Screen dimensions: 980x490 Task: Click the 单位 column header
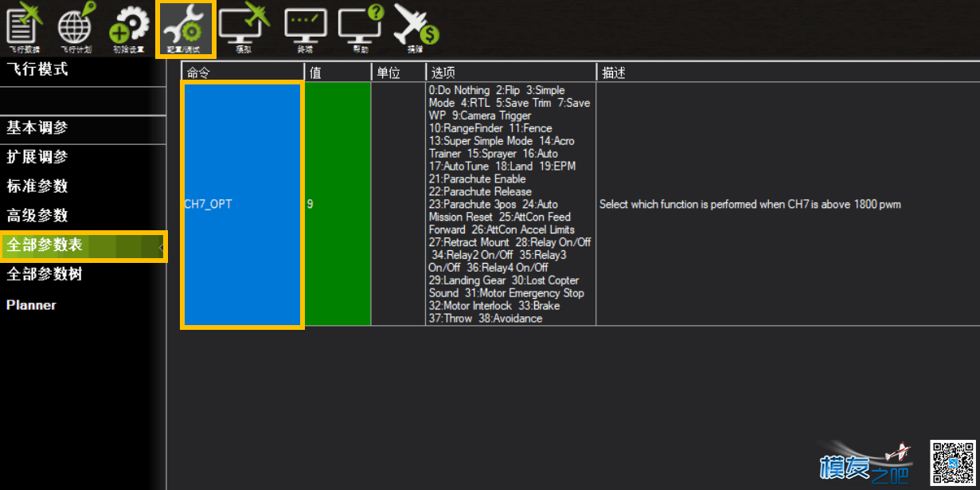click(x=398, y=73)
